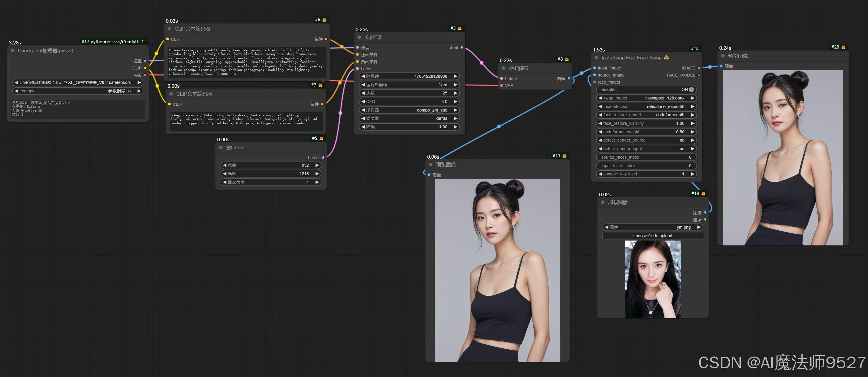This screenshot has width=868, height=377.
Task: Click the emoji icon beside InstaSwap Fast Face Swap title
Action: click(666, 58)
